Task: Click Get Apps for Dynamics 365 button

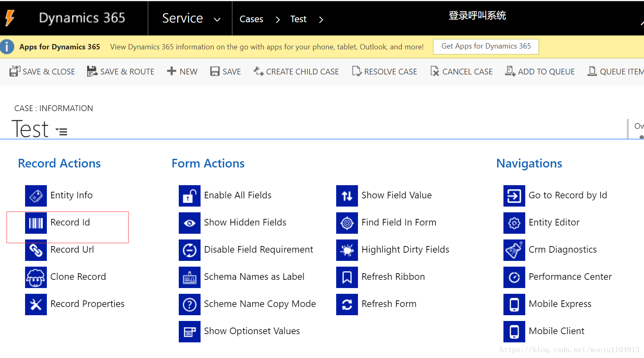Action: pos(486,46)
